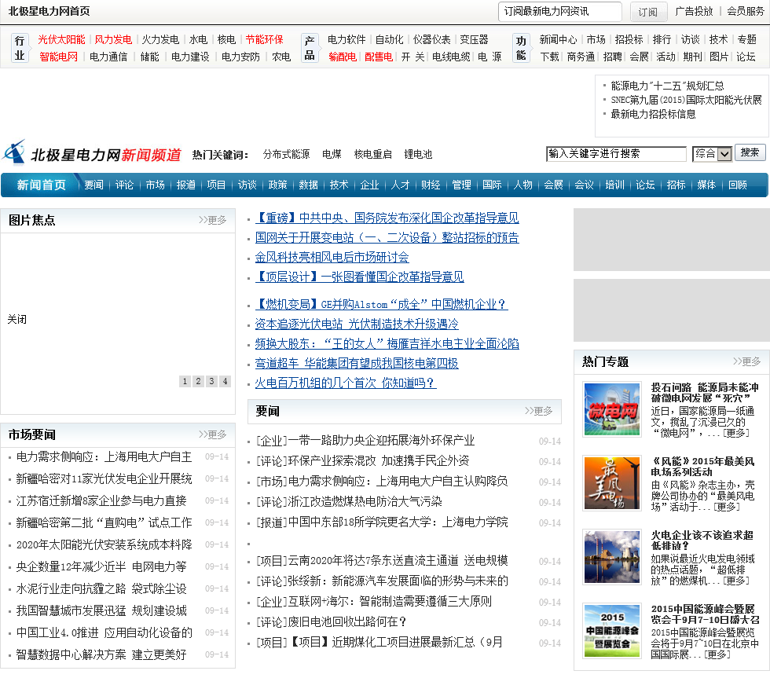Click the 会员服务 link
The width and height of the screenshot is (770, 700).
coord(746,11)
